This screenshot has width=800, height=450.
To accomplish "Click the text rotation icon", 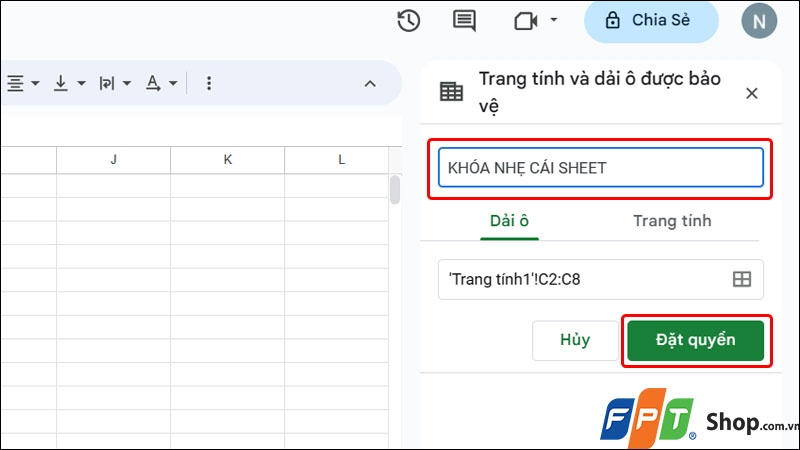I will (153, 83).
